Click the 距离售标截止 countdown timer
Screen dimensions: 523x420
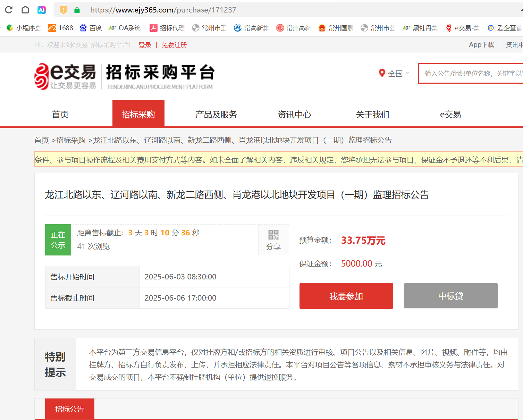point(138,233)
